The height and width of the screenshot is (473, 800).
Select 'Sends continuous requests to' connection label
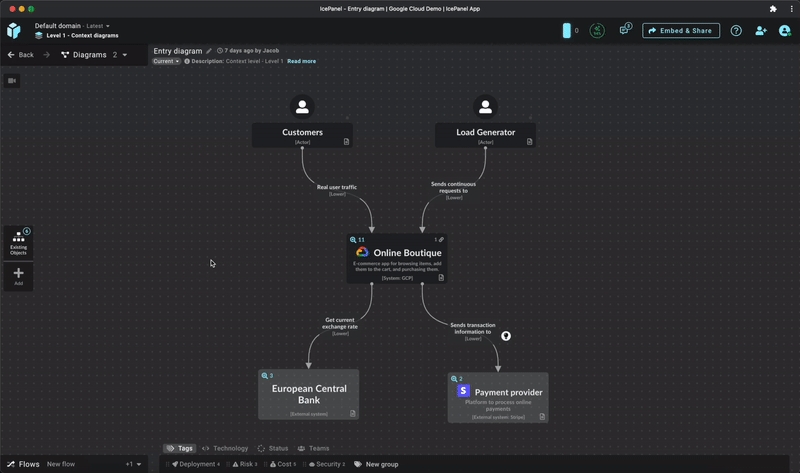(x=453, y=187)
